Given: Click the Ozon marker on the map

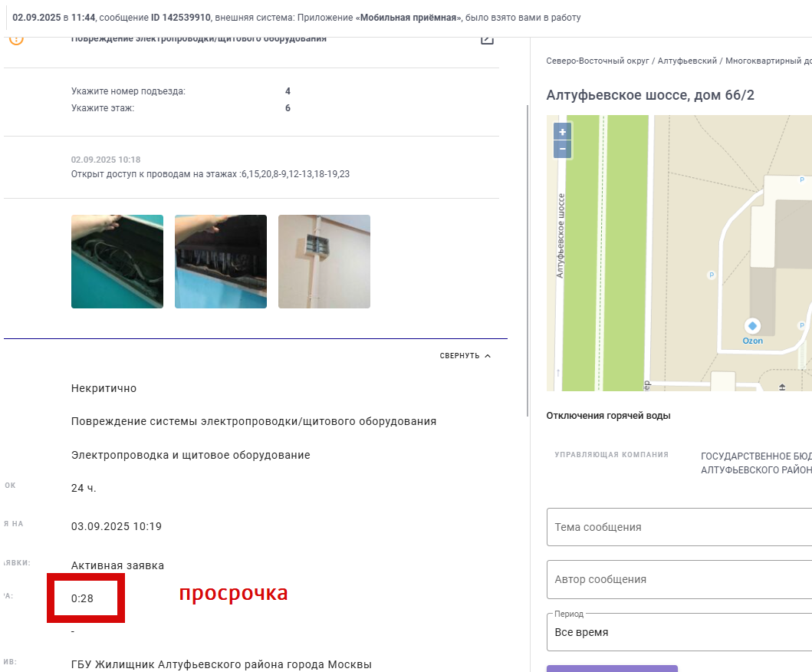Looking at the screenshot, I should [x=752, y=326].
